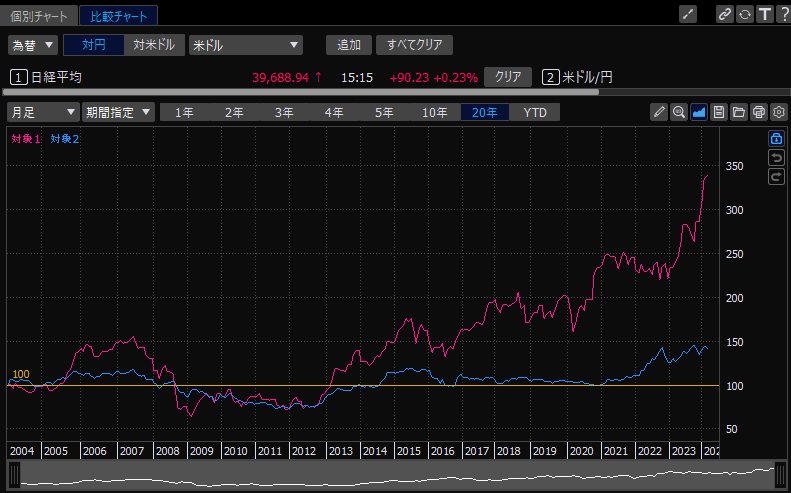This screenshot has width=791, height=493.
Task: Click the yellow 100 baseline label
Action: pos(21,374)
